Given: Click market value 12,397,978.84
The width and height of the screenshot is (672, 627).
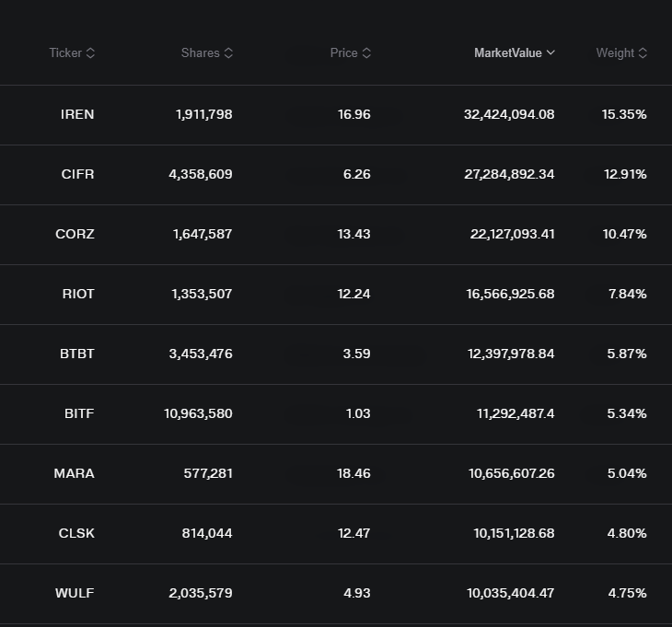Looking at the screenshot, I should pyautogui.click(x=511, y=354).
